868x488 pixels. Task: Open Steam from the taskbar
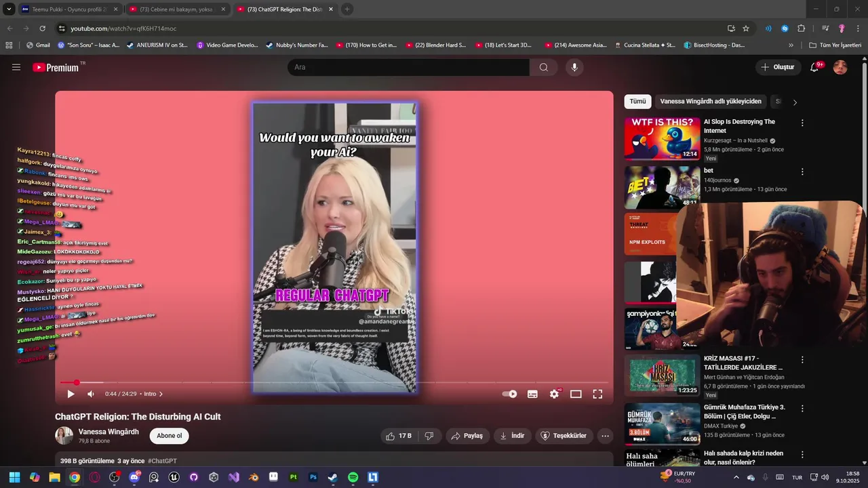(x=333, y=477)
